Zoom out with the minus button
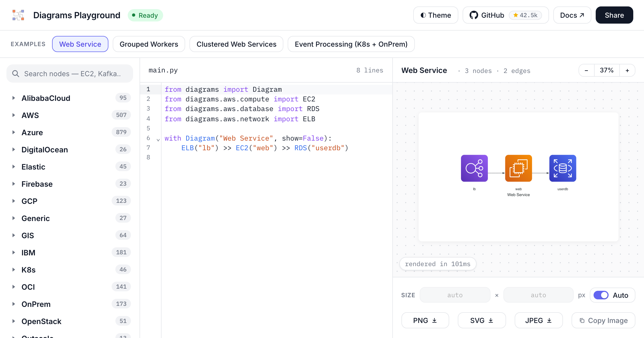The height and width of the screenshot is (338, 644). tap(586, 70)
